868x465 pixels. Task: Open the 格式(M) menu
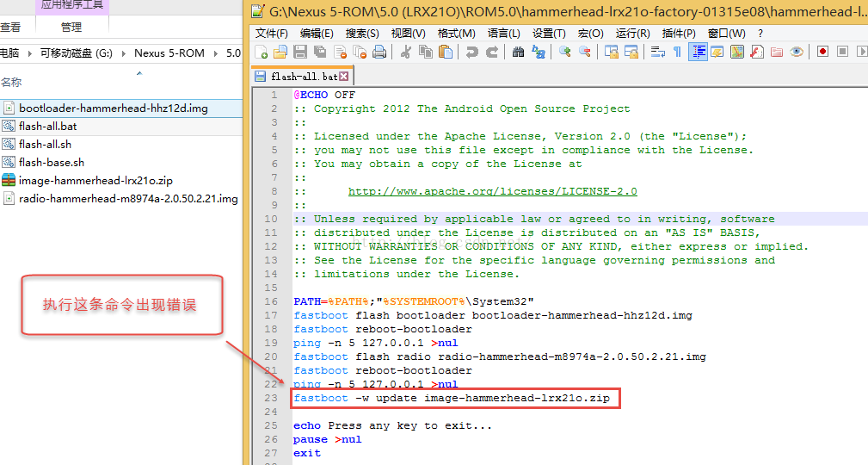tap(457, 34)
